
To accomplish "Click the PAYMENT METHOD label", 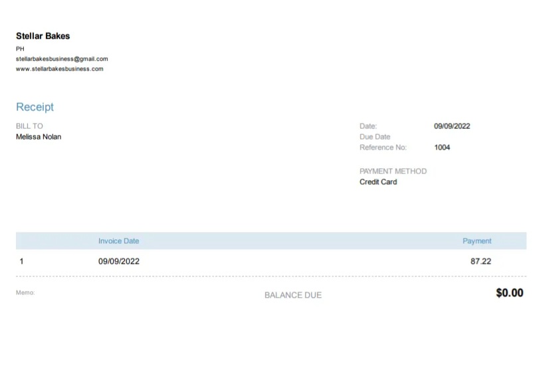I will [393, 171].
